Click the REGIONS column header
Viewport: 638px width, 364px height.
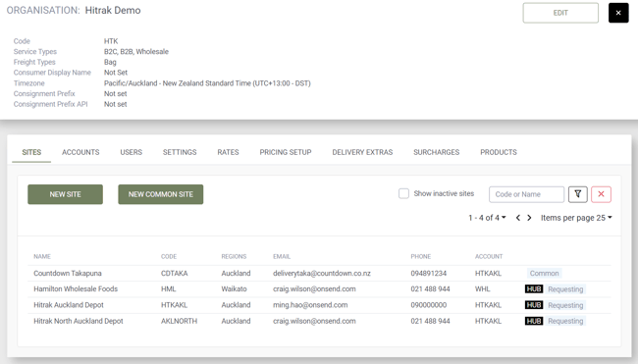pos(234,257)
